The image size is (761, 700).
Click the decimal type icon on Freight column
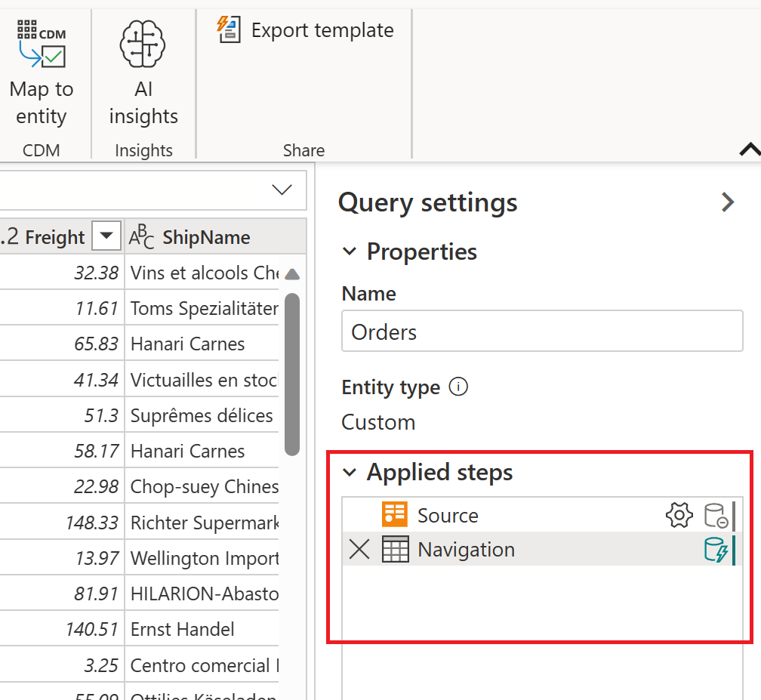click(x=11, y=236)
